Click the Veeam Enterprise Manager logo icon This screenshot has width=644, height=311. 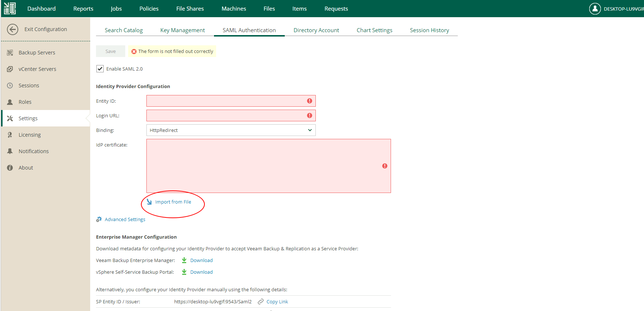[10, 8]
